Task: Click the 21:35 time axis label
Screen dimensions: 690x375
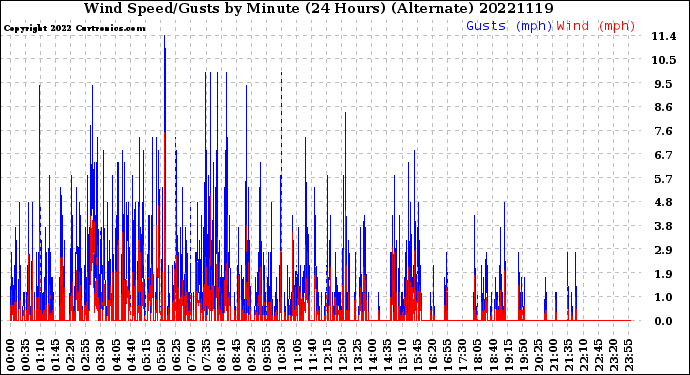Action: tap(567, 354)
